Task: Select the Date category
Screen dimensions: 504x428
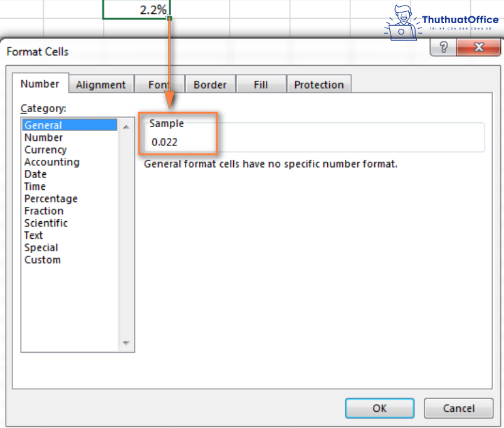Action: (35, 174)
